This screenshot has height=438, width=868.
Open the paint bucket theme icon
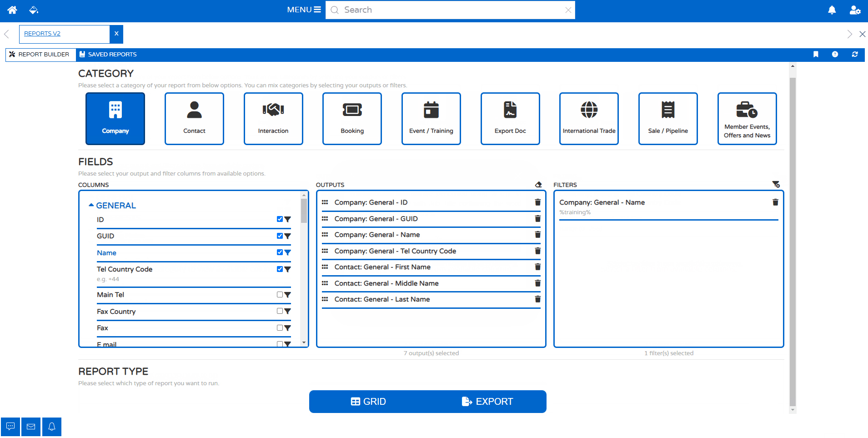click(x=33, y=10)
